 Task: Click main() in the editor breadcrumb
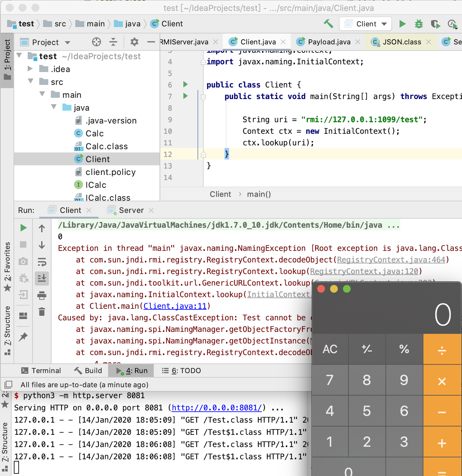point(259,194)
